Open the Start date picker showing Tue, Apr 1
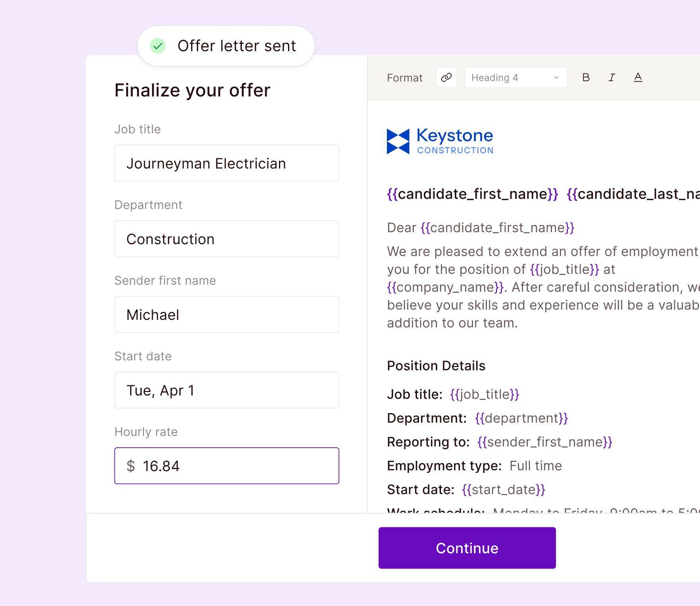This screenshot has height=606, width=700. (227, 390)
